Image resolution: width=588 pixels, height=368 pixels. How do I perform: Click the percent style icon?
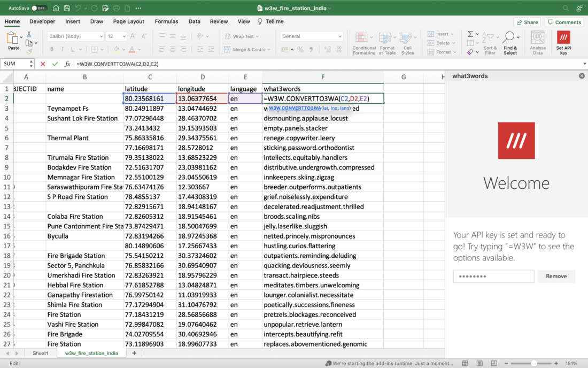[x=300, y=50]
